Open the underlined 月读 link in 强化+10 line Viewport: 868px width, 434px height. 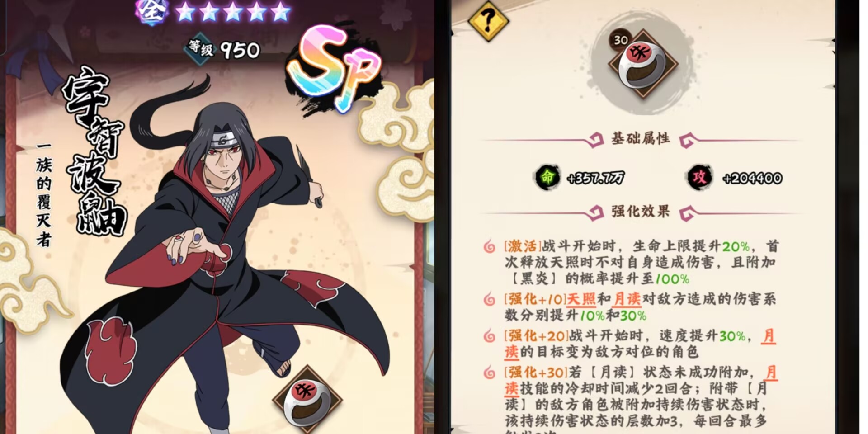(x=627, y=299)
